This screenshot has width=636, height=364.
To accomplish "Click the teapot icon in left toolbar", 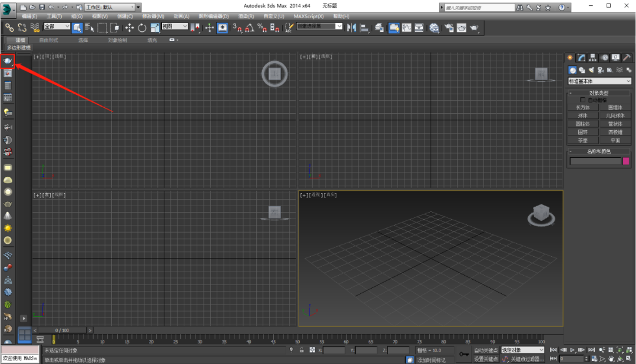I will pos(7,61).
